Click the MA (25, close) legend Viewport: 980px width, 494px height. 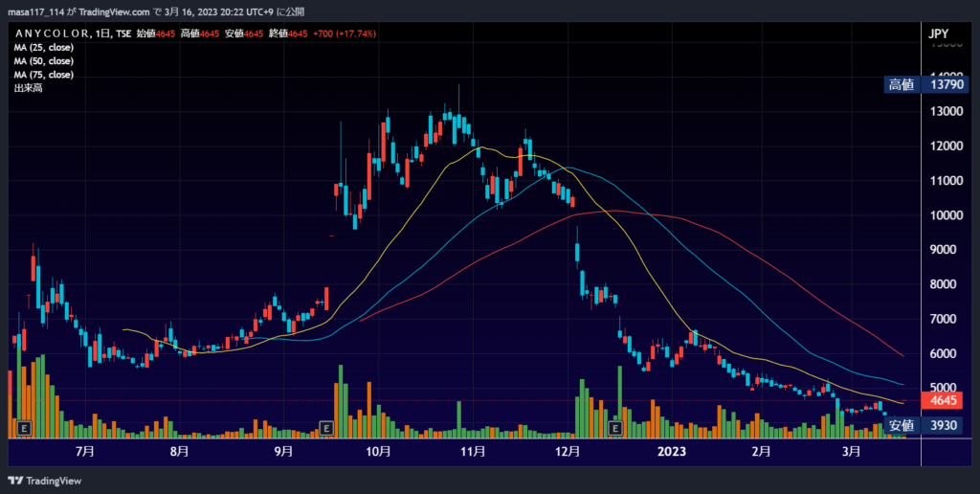44,48
